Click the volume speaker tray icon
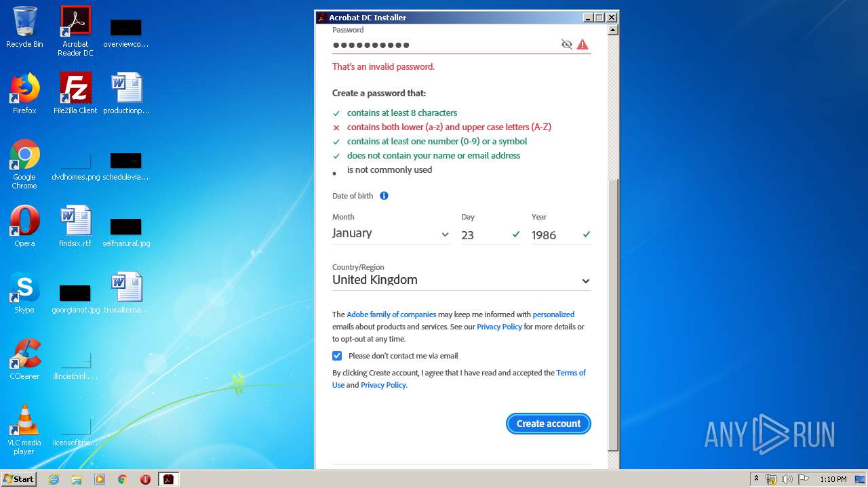Image resolution: width=868 pixels, height=488 pixels. [x=787, y=479]
